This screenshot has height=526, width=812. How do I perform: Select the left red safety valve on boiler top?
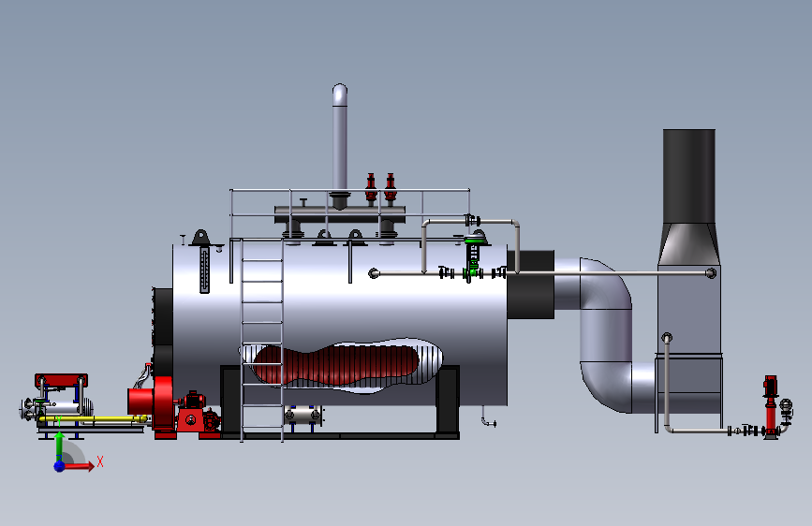coord(371,187)
